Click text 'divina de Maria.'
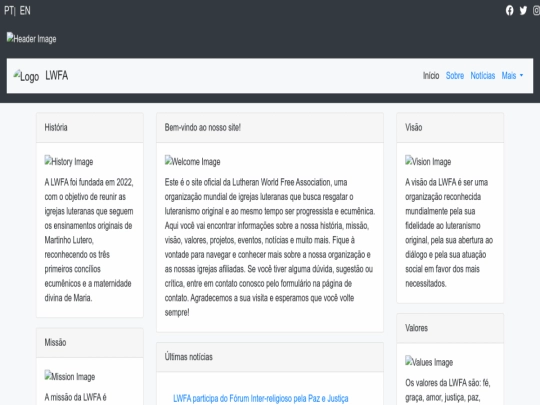The image size is (540, 405). (68, 298)
